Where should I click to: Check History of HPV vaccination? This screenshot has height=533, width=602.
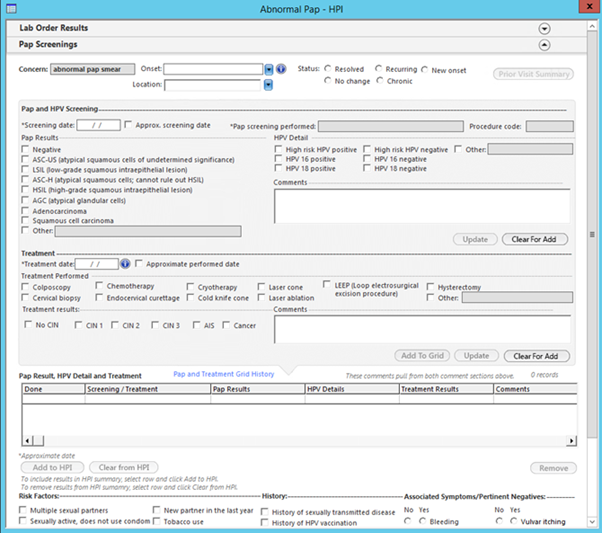coord(265,522)
